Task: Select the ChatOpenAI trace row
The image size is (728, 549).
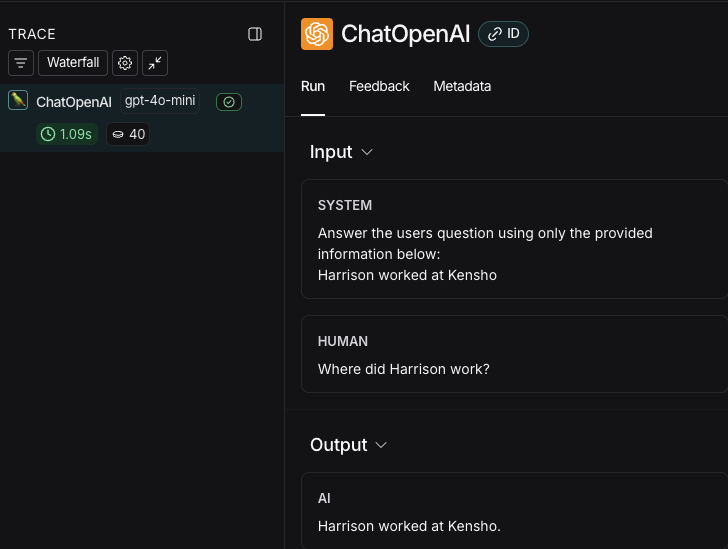Action: pos(142,118)
